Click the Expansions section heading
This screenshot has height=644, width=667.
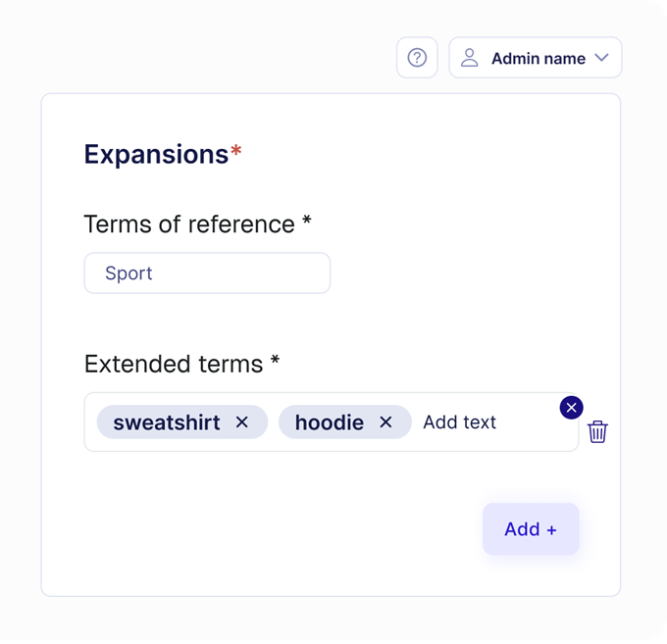156,154
